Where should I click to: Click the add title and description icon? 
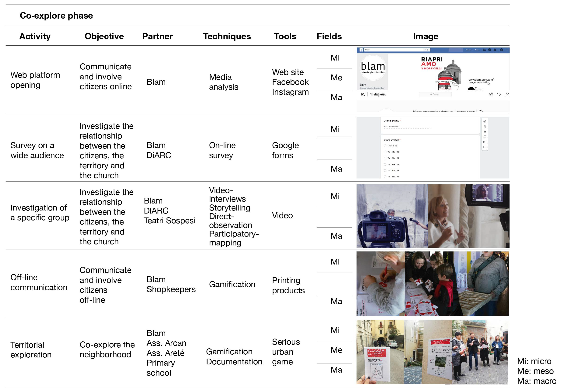pos(485,132)
